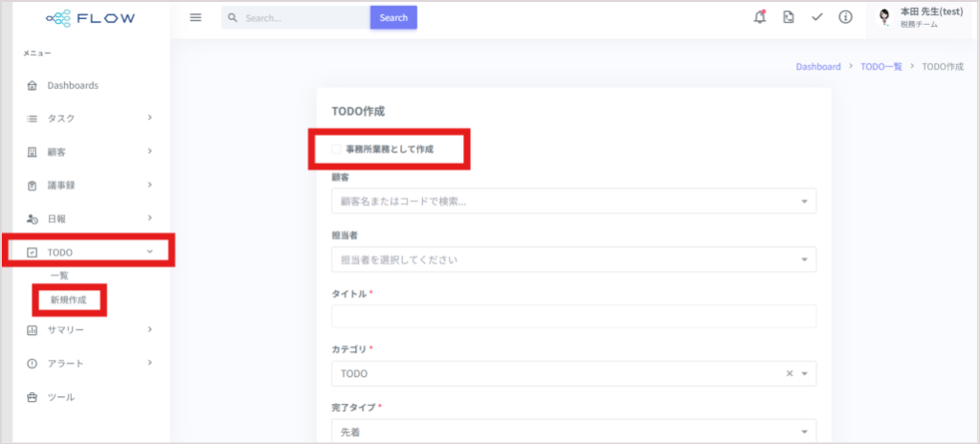Click the ツール toolbox icon
The width and height of the screenshot is (980, 444).
[33, 397]
